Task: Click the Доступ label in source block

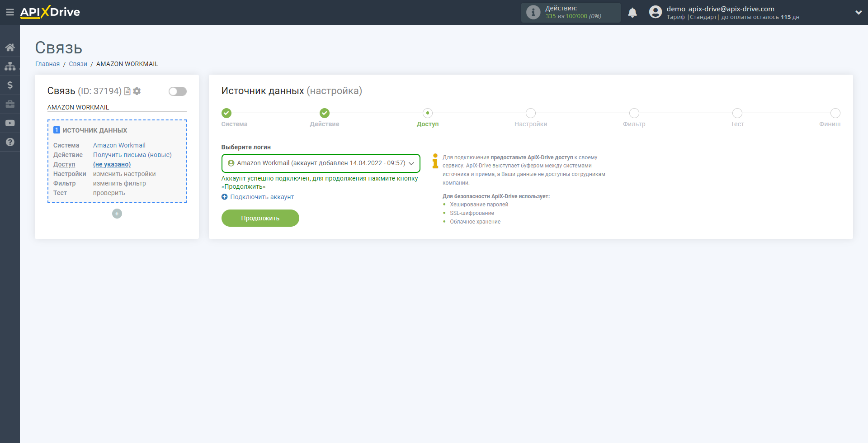Action: coord(64,164)
